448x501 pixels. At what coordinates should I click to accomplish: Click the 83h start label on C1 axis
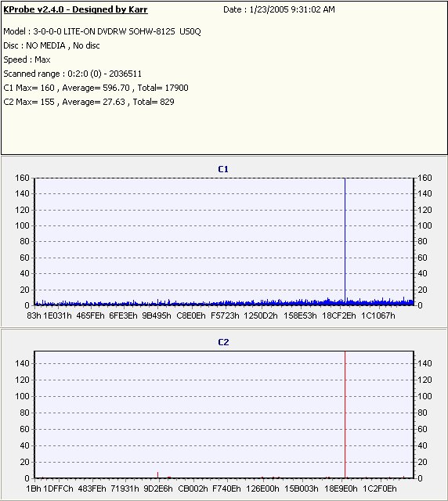34,315
